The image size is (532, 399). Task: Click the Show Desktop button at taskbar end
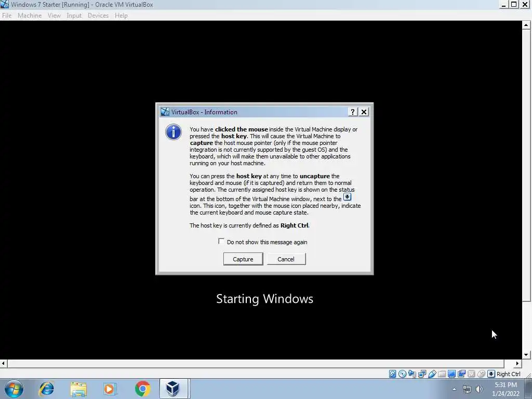(529, 389)
